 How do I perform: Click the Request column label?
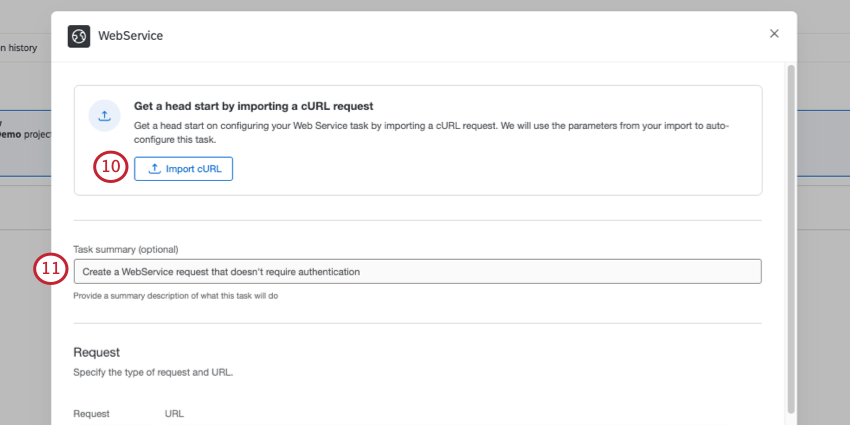(91, 413)
